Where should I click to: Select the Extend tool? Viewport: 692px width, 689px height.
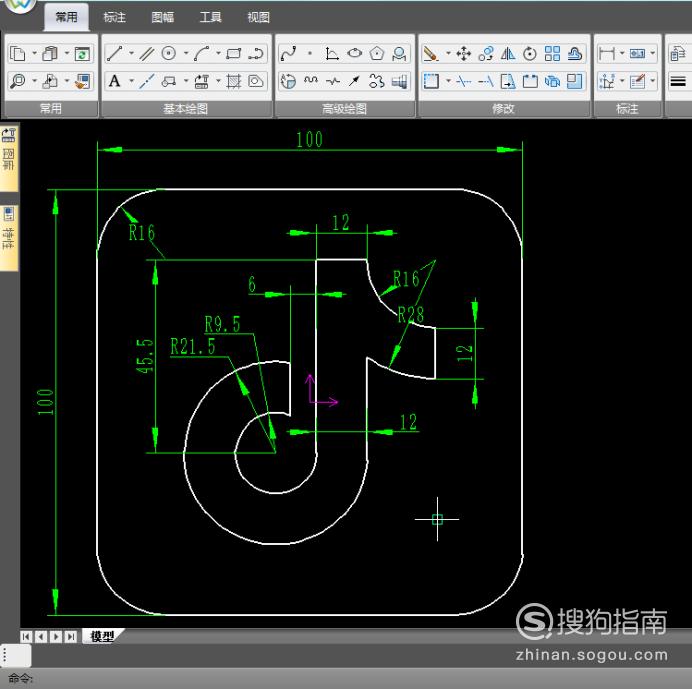(485, 81)
